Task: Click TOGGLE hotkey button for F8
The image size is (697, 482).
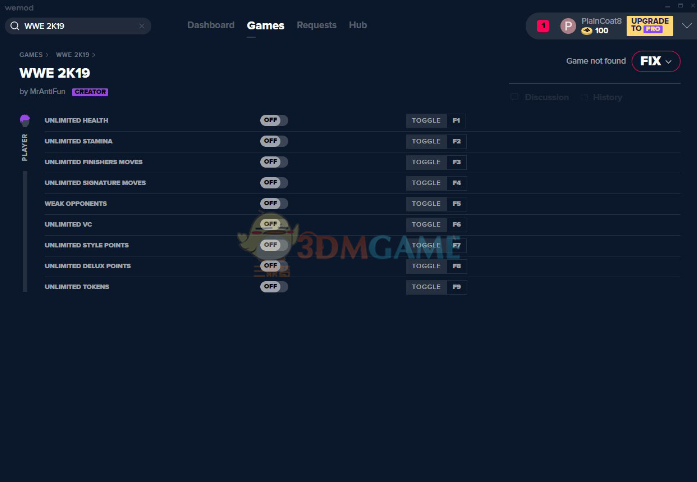Action: click(426, 266)
